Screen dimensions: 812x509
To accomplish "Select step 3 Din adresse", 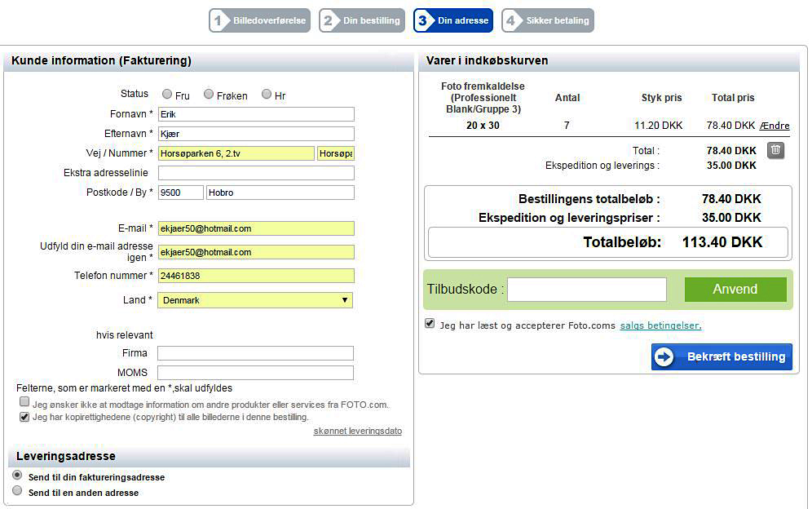I will coord(453,20).
